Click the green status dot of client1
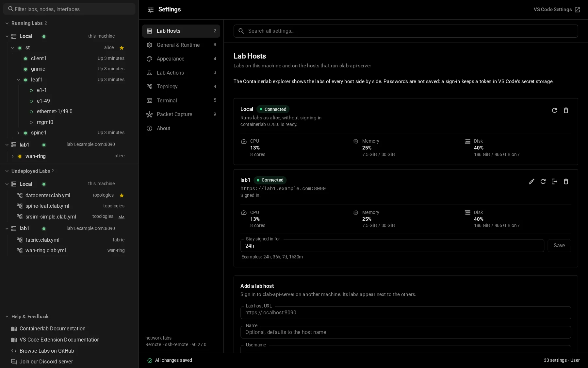This screenshot has width=588, height=368. [x=25, y=59]
